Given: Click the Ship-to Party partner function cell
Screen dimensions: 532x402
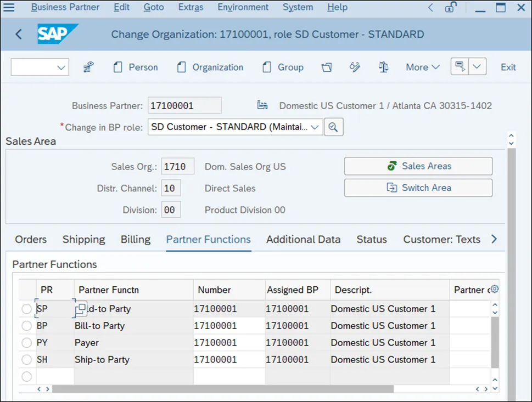Looking at the screenshot, I should 133,360.
